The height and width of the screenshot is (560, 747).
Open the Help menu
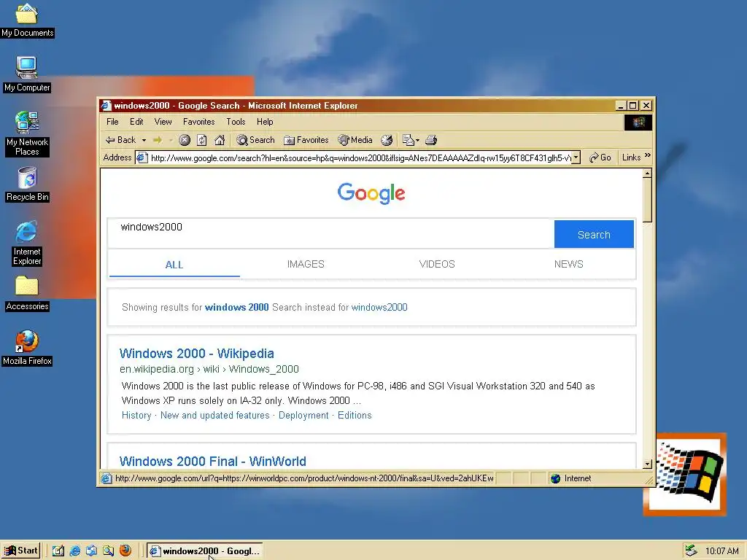265,122
